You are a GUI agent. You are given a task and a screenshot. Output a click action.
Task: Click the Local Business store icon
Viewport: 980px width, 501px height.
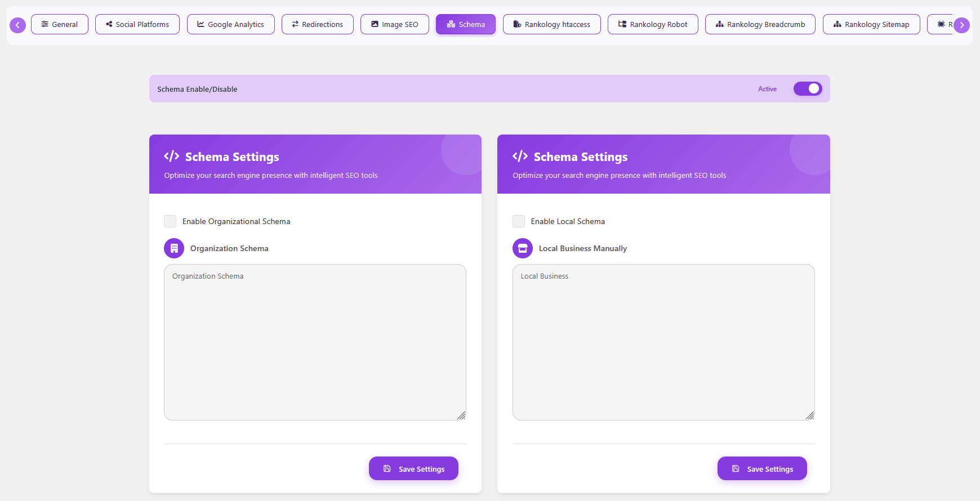pyautogui.click(x=523, y=248)
